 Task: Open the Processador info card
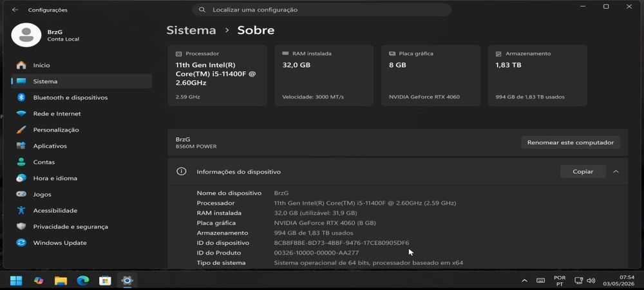coord(218,75)
